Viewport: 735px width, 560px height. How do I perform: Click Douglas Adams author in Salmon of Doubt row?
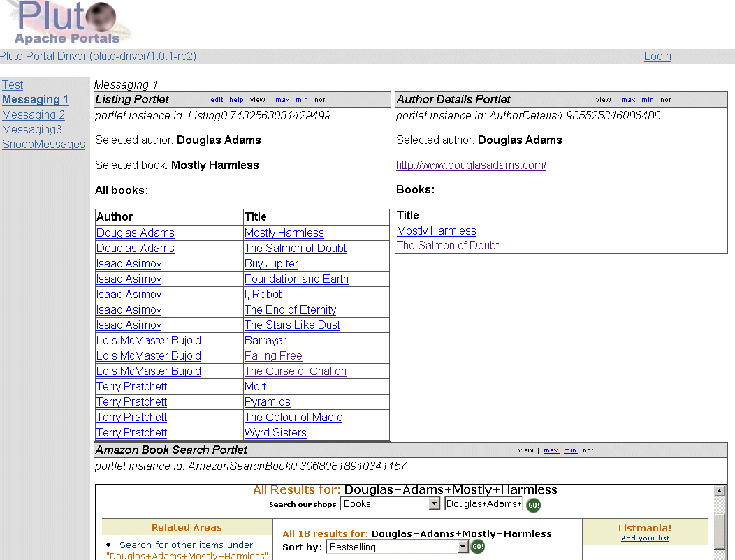[135, 249]
